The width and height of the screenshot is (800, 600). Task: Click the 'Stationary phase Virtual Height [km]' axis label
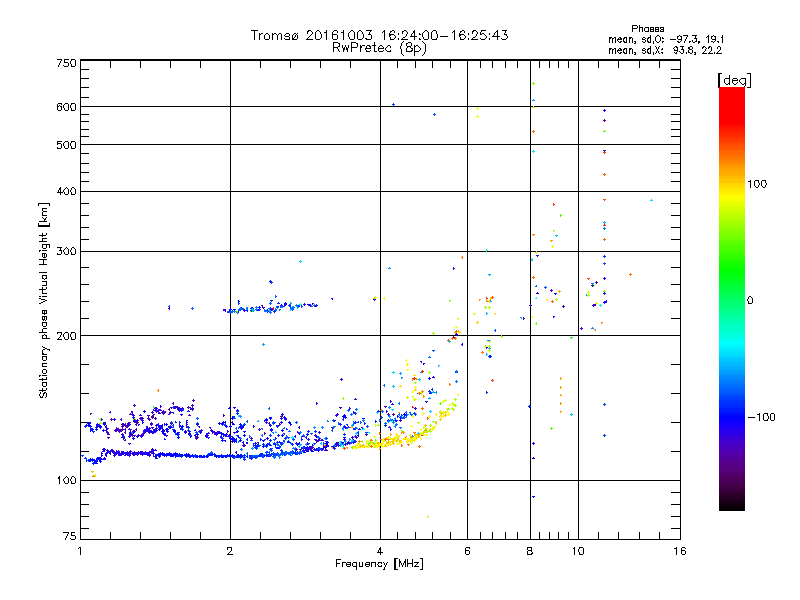(x=43, y=301)
